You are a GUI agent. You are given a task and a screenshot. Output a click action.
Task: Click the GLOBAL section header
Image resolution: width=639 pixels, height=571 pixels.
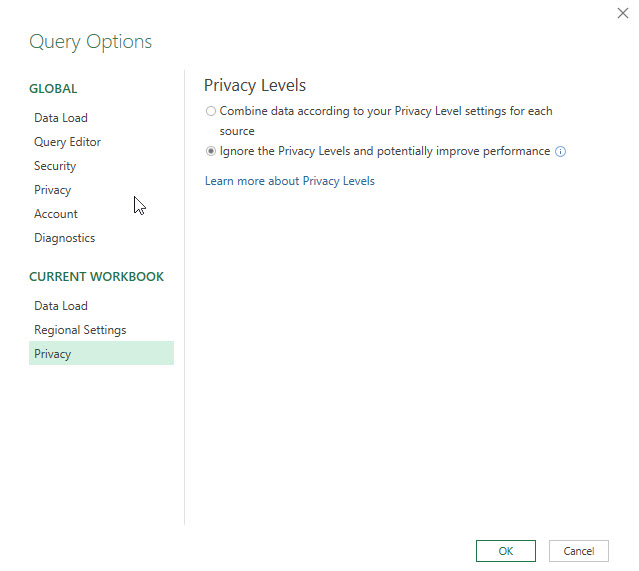(x=53, y=89)
